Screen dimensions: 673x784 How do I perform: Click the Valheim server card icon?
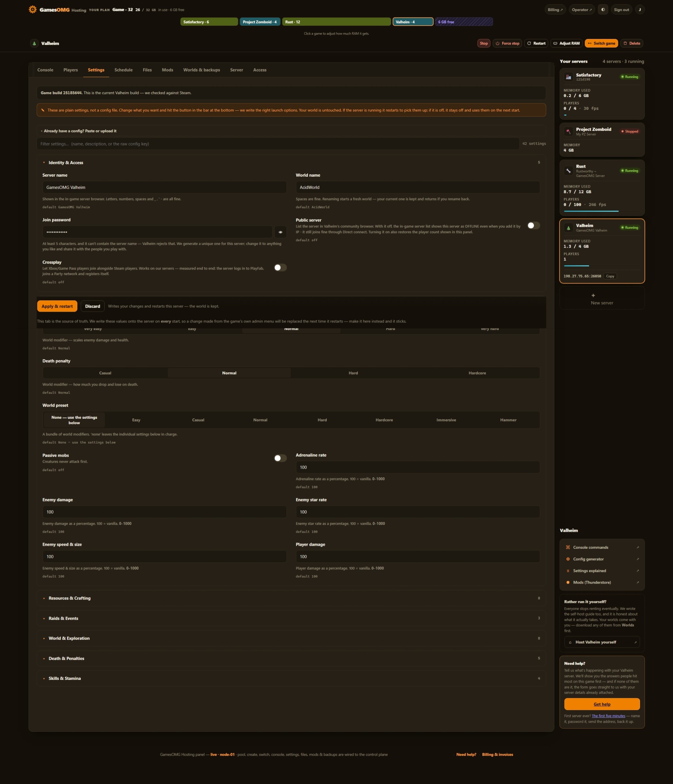click(x=568, y=227)
